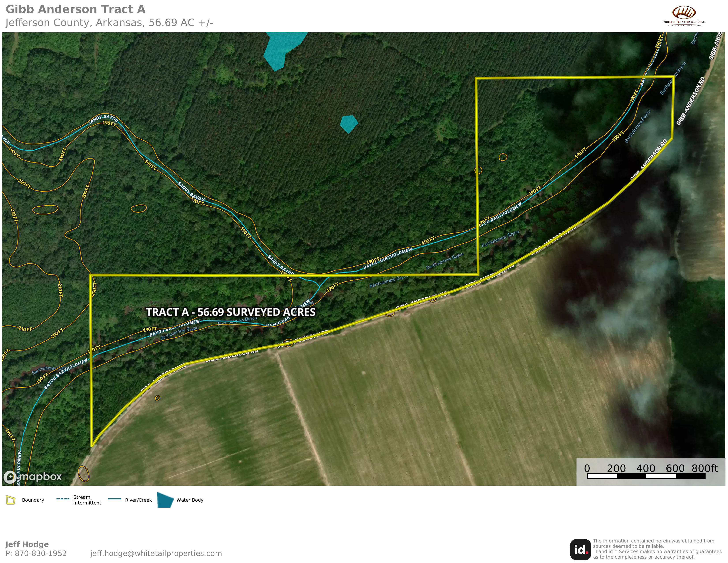Click the Gibb Anderson Tract A title

76,9
